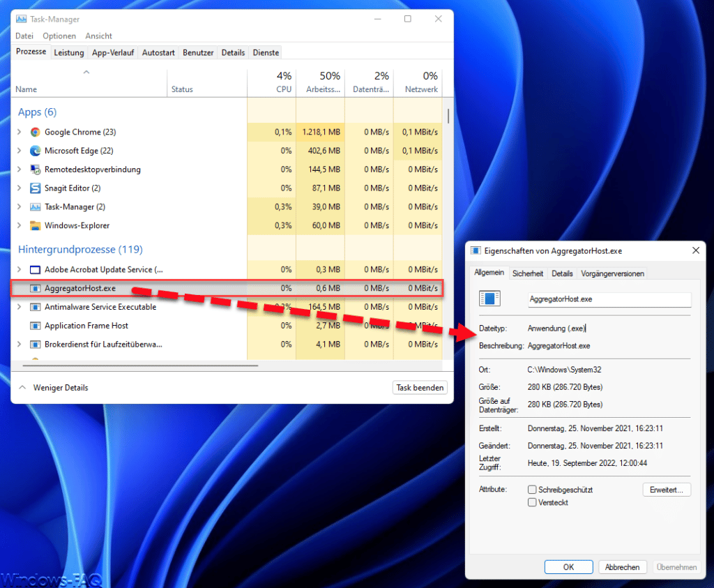Screen dimensions: 714x588
Task: Click the Eigenschaften dialog title bar icon
Action: point(476,250)
